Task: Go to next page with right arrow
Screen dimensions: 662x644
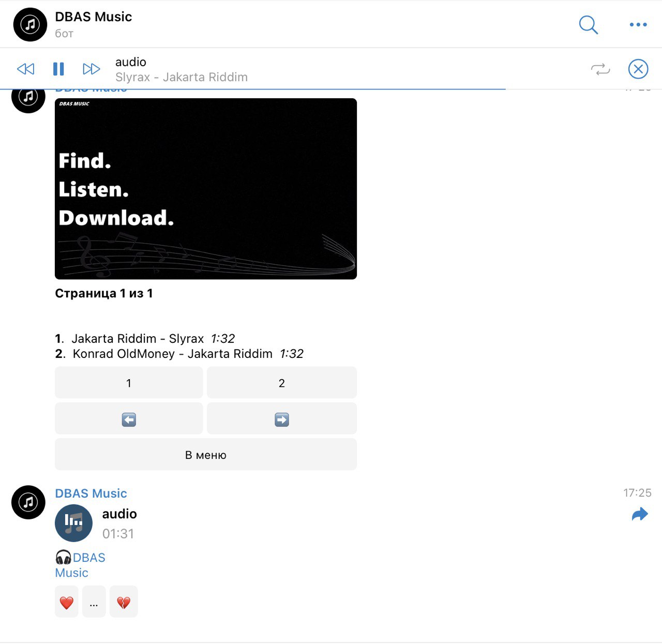Action: pos(282,419)
